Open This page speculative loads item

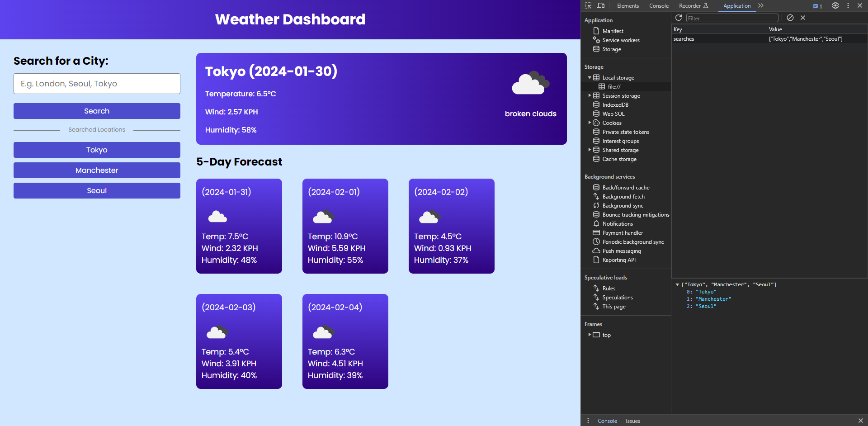click(614, 307)
